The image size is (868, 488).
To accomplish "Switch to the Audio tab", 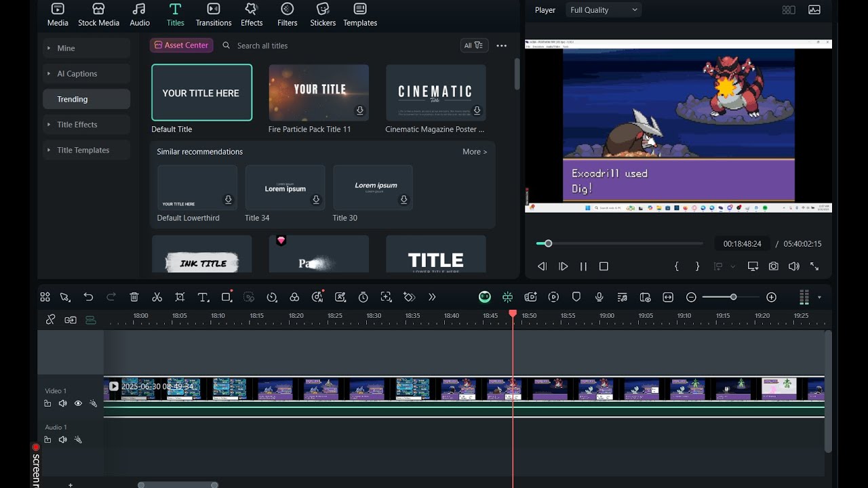I will point(140,14).
